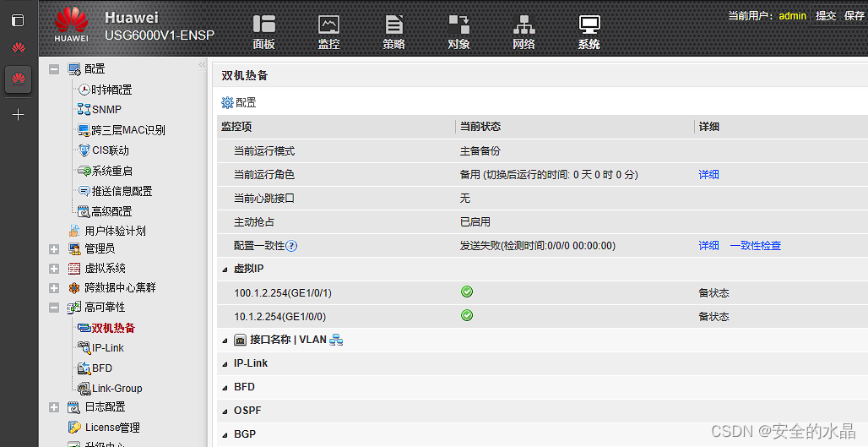Viewport: 868px width, 447px height.
Task: Click the 当前状态 column header
Action: pos(480,127)
